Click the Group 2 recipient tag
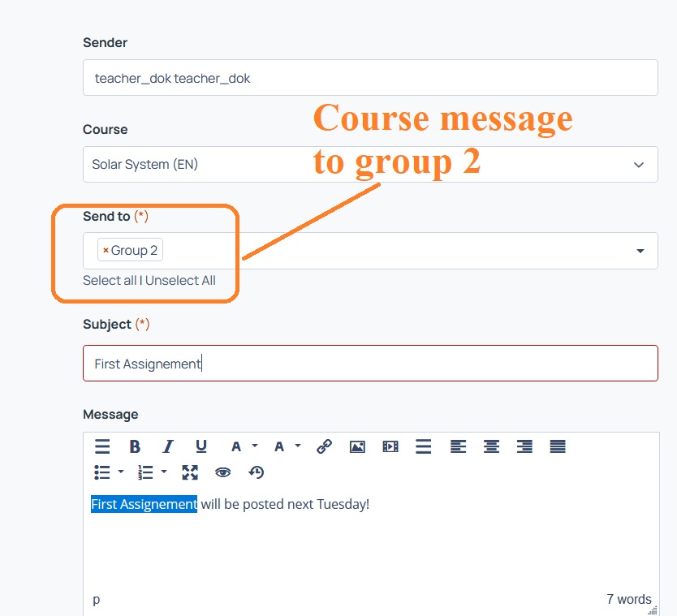 click(x=131, y=249)
